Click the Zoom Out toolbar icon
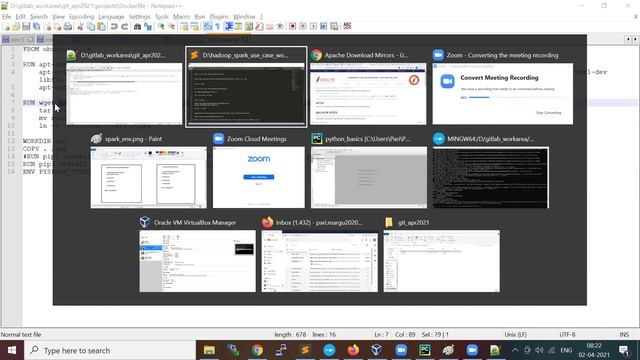Image resolution: width=640 pixels, height=360 pixels. pos(171,27)
